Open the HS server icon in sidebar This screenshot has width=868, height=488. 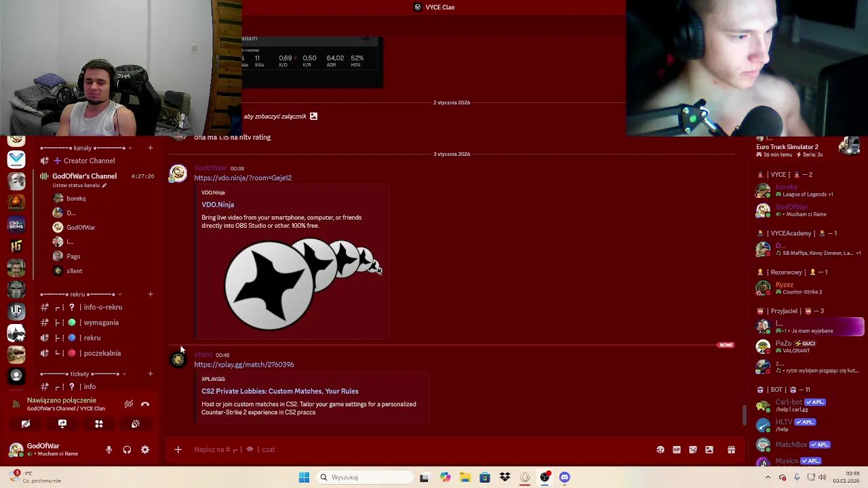tap(16, 246)
